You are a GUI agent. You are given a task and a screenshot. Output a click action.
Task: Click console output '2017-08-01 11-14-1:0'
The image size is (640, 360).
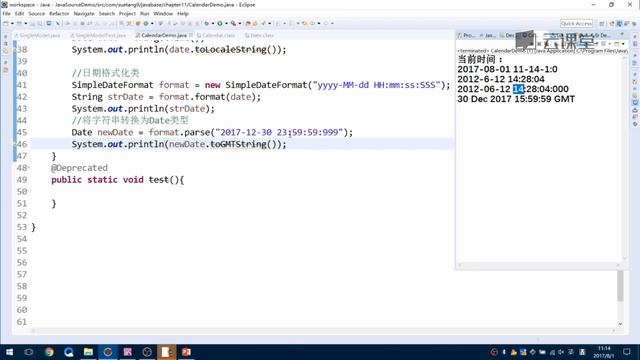point(507,69)
